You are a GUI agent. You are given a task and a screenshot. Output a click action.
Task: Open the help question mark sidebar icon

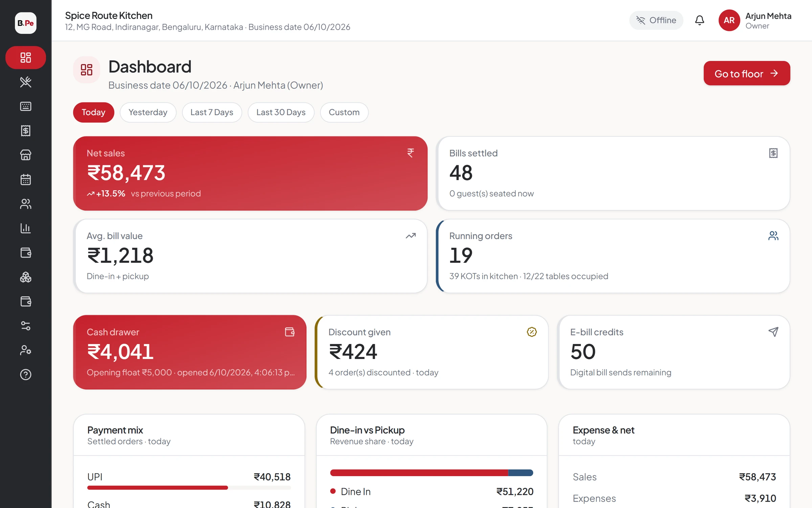point(26,375)
